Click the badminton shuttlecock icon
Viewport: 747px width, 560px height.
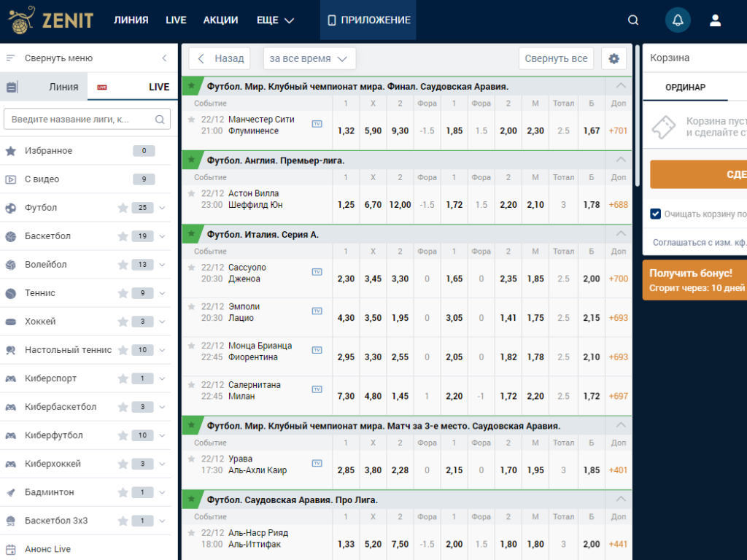(x=10, y=492)
